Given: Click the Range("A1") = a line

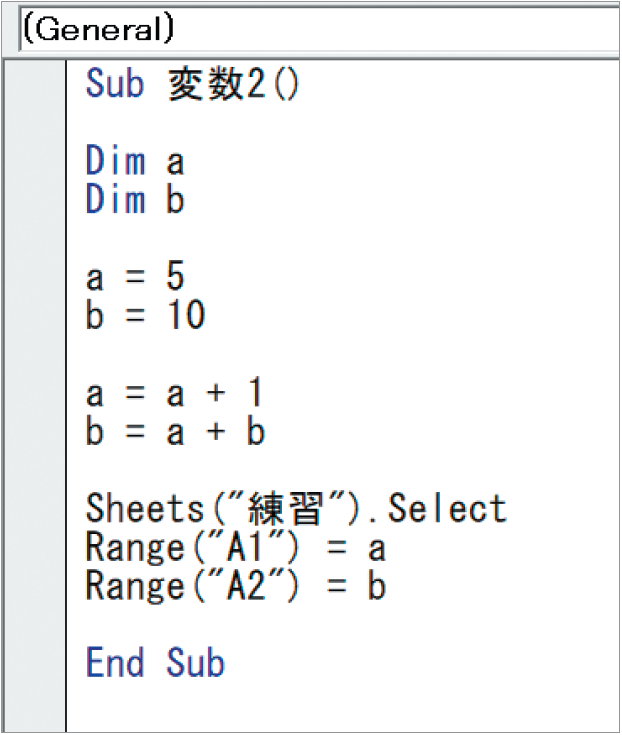Looking at the screenshot, I should click(235, 548).
